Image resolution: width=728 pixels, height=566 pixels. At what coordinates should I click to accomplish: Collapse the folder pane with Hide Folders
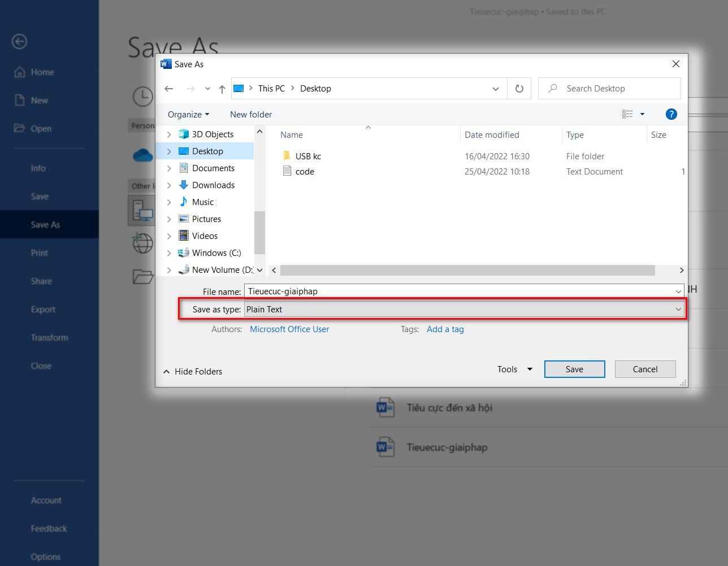tap(193, 372)
